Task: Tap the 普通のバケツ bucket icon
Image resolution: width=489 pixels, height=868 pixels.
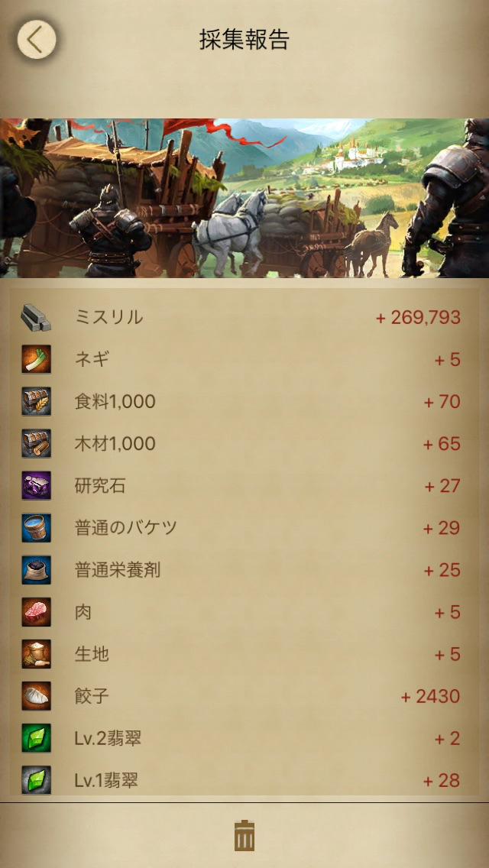Action: tap(36, 528)
